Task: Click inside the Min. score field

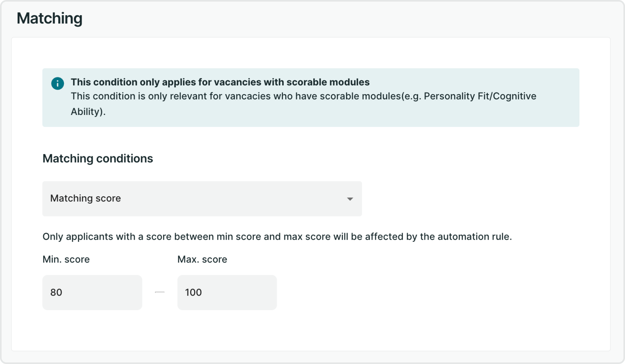Action: [x=92, y=292]
